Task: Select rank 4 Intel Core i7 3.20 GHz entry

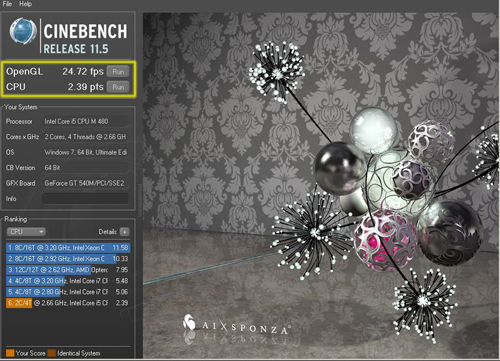Action: click(x=68, y=281)
